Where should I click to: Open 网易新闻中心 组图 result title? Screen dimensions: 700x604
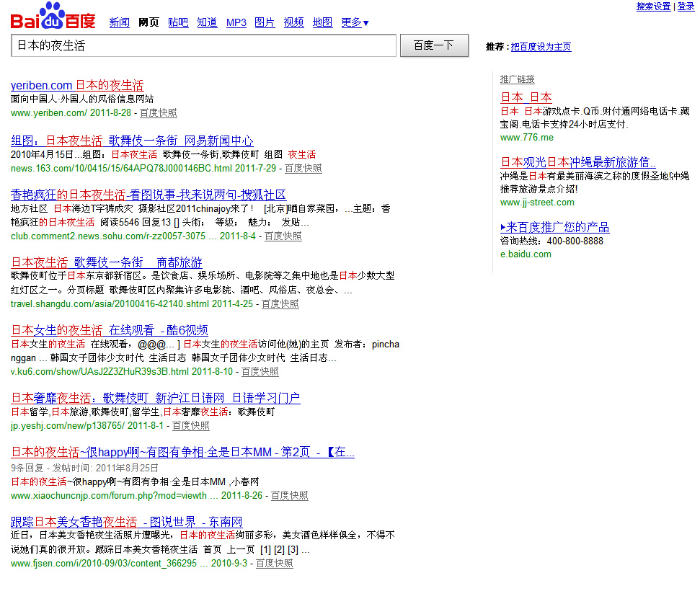pos(132,141)
